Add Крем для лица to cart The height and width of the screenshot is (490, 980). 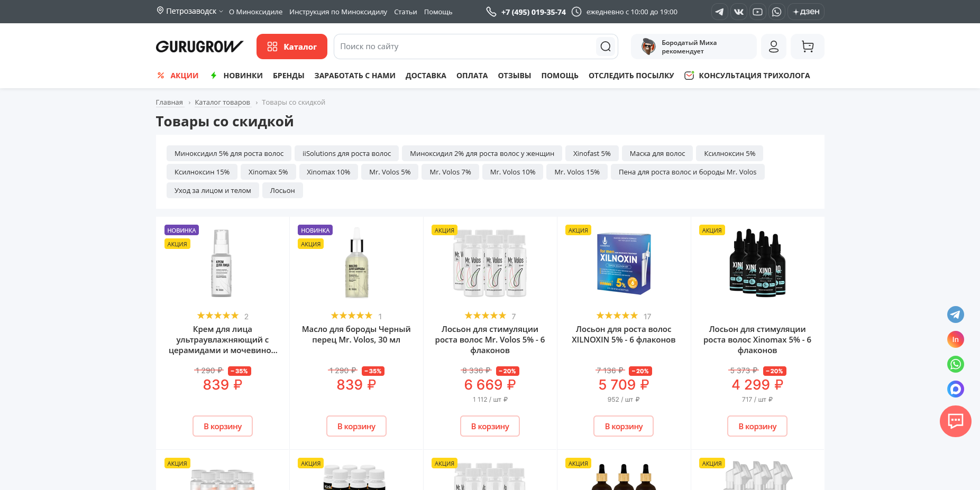click(223, 426)
